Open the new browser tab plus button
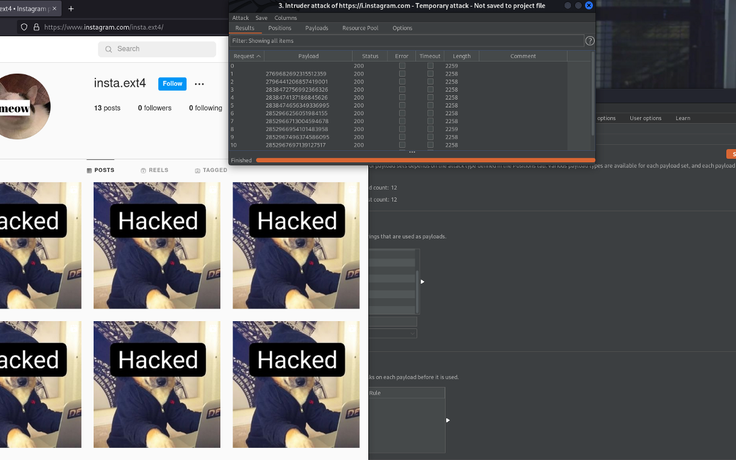The height and width of the screenshot is (460, 736). coord(71,8)
